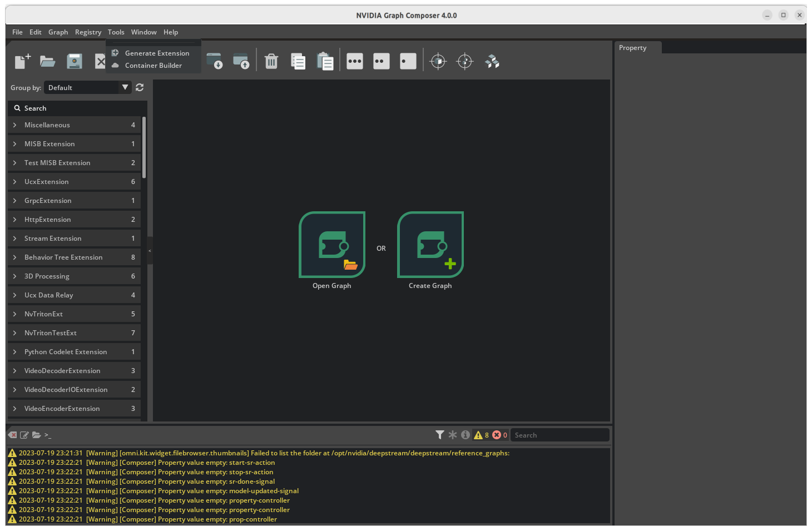Click the component list vertical scrollbar
Image resolution: width=812 pixels, height=531 pixels.
click(144, 147)
